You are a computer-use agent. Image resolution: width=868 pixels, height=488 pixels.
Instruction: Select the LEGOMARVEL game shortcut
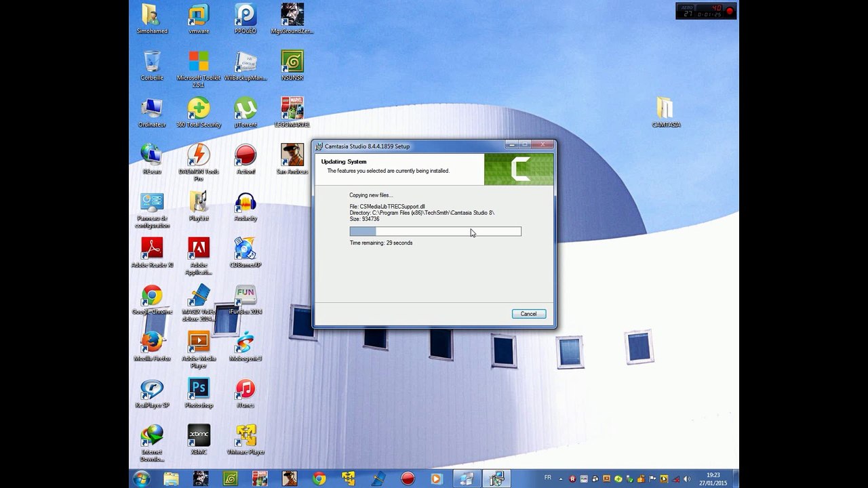tap(292, 112)
